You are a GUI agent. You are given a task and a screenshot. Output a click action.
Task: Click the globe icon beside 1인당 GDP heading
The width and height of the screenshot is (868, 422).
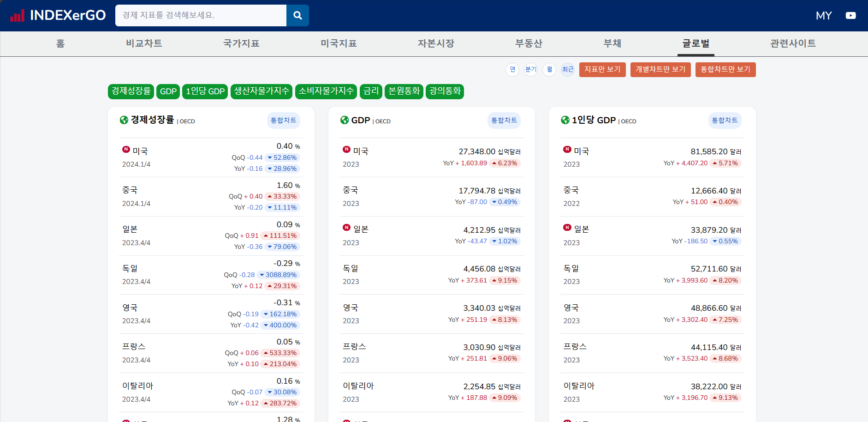[565, 120]
